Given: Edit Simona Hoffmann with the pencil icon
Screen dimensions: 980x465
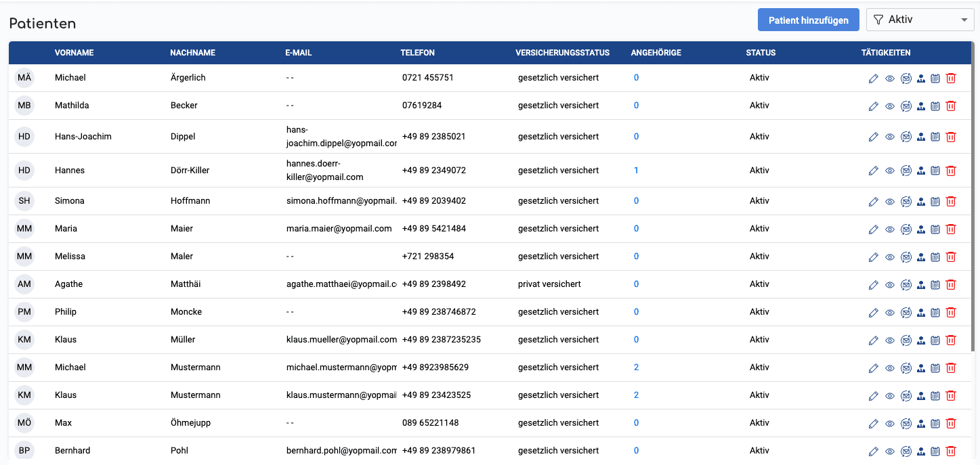Looking at the screenshot, I should pyautogui.click(x=874, y=202).
